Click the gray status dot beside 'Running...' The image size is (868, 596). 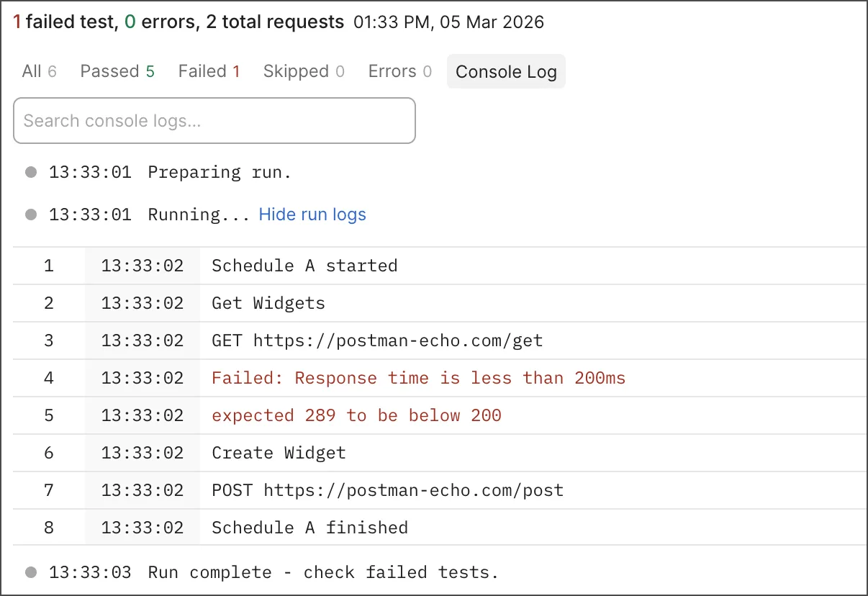coord(30,215)
